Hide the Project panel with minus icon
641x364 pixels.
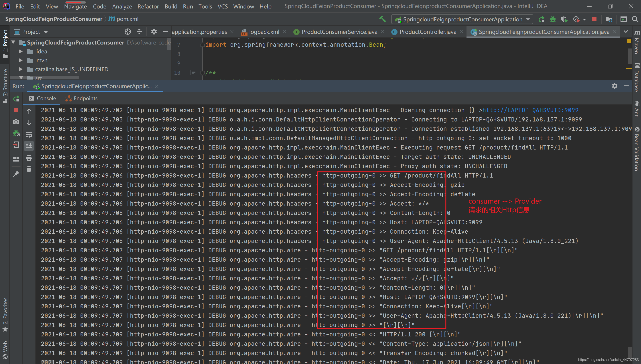[x=165, y=32]
